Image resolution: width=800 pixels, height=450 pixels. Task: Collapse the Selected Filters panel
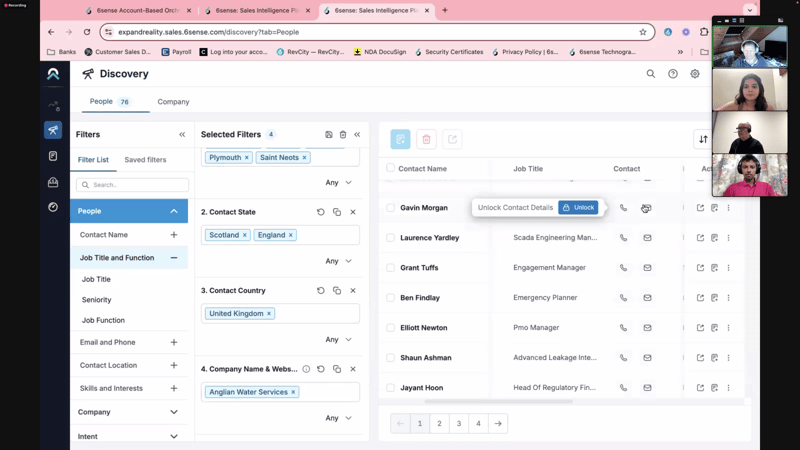pos(357,135)
